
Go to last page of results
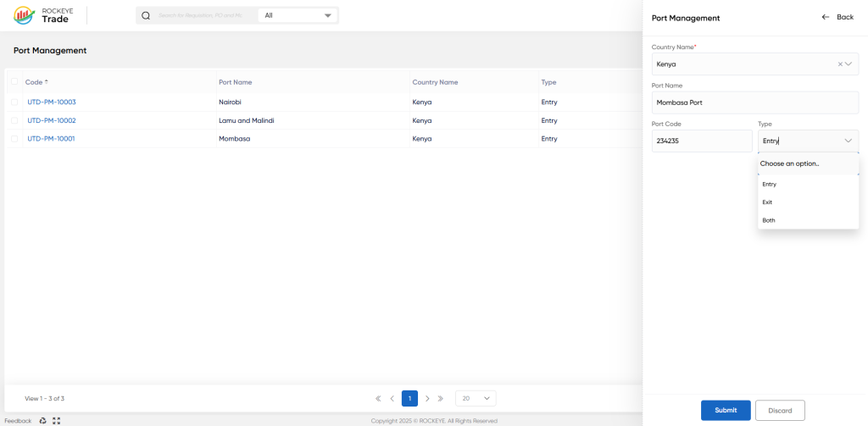click(x=441, y=398)
